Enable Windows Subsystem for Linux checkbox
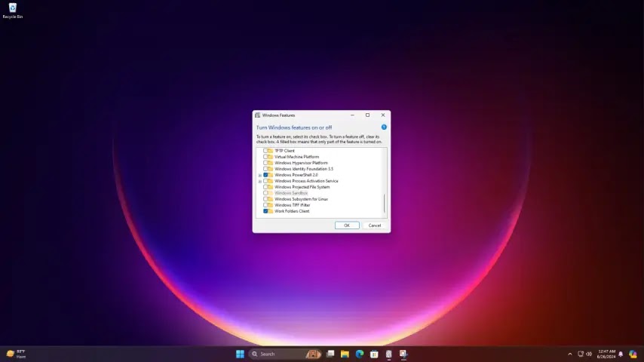Screen dimensions: 644x362 coord(265,199)
